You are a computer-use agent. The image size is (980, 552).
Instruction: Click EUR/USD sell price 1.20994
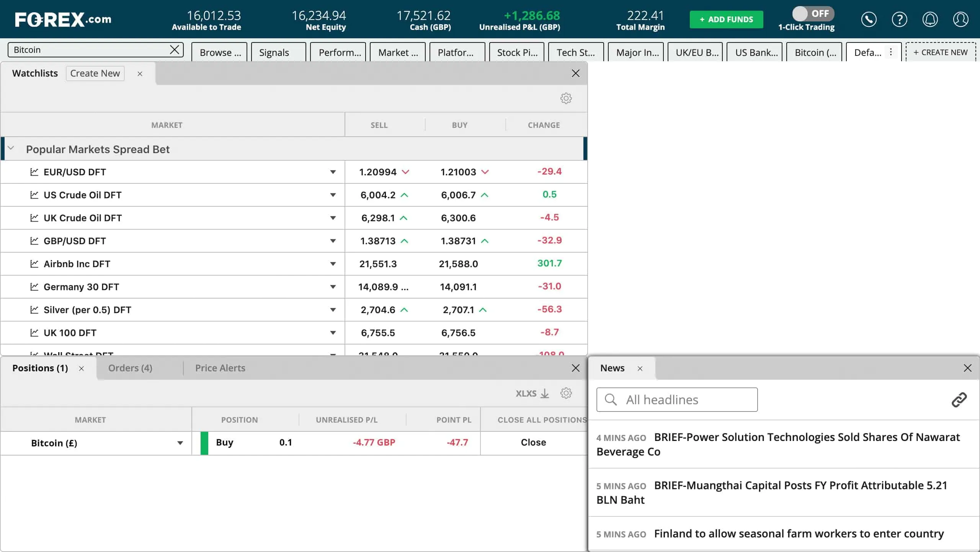(378, 172)
